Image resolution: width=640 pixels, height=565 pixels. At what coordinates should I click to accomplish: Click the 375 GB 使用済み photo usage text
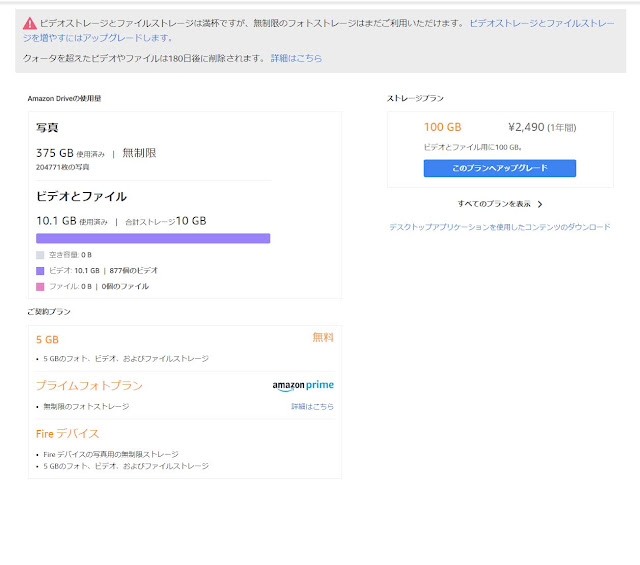click(70, 153)
